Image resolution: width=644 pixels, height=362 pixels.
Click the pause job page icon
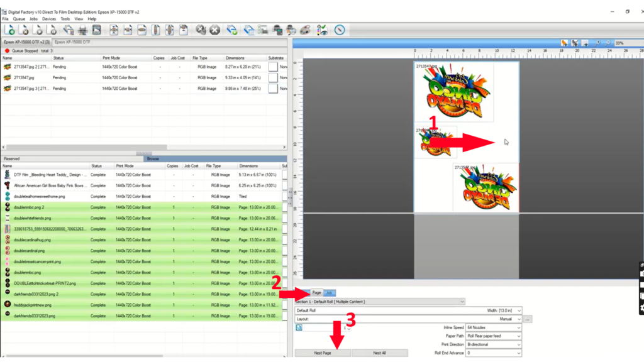tap(52, 30)
